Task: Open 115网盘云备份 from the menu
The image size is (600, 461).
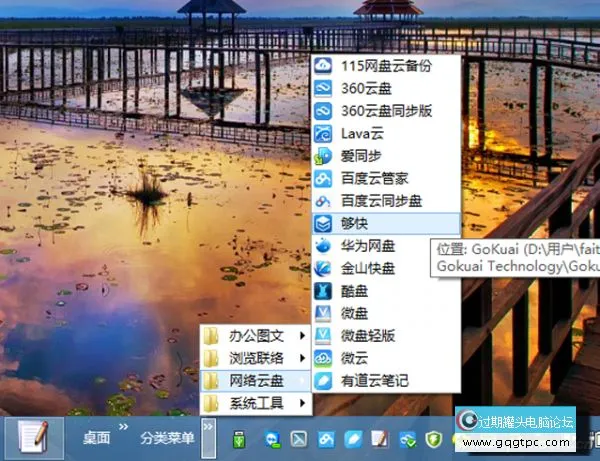Action: (386, 66)
